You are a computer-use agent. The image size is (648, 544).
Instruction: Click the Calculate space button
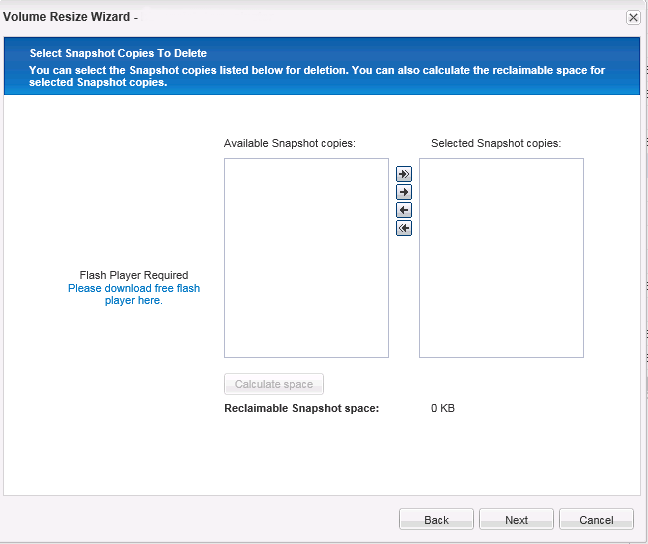tap(274, 384)
